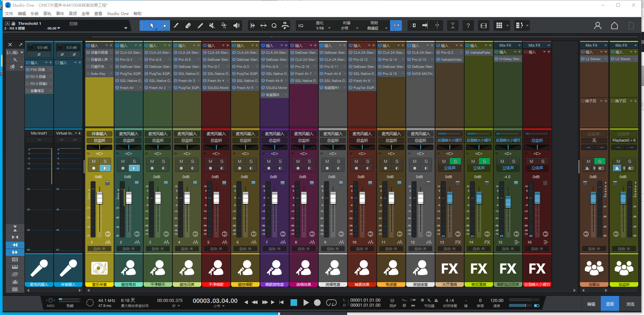This screenshot has height=315, width=644.
Task: Open the mixer wrench settings icon
Action: pyautogui.click(x=15, y=60)
